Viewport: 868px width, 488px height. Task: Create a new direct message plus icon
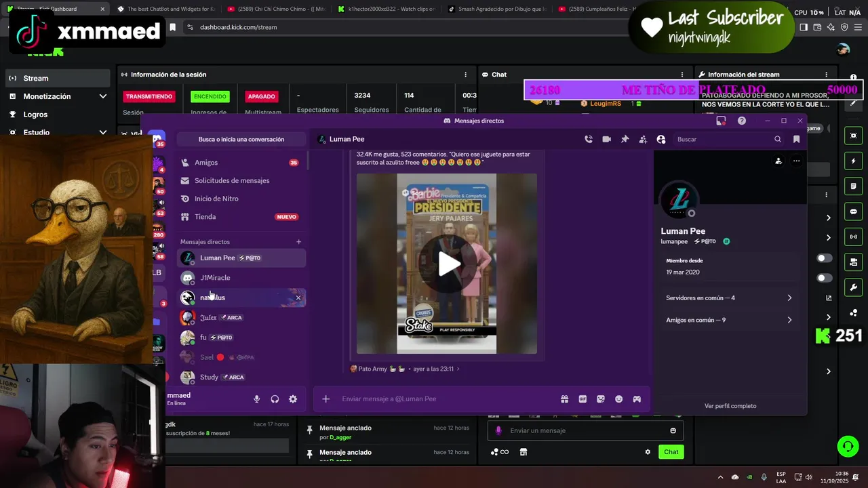pos(298,242)
